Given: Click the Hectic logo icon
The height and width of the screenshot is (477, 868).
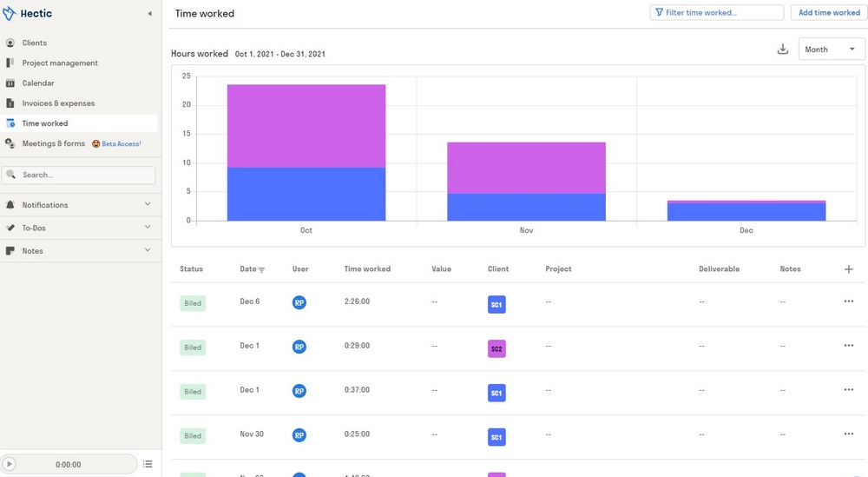Looking at the screenshot, I should [x=9, y=13].
